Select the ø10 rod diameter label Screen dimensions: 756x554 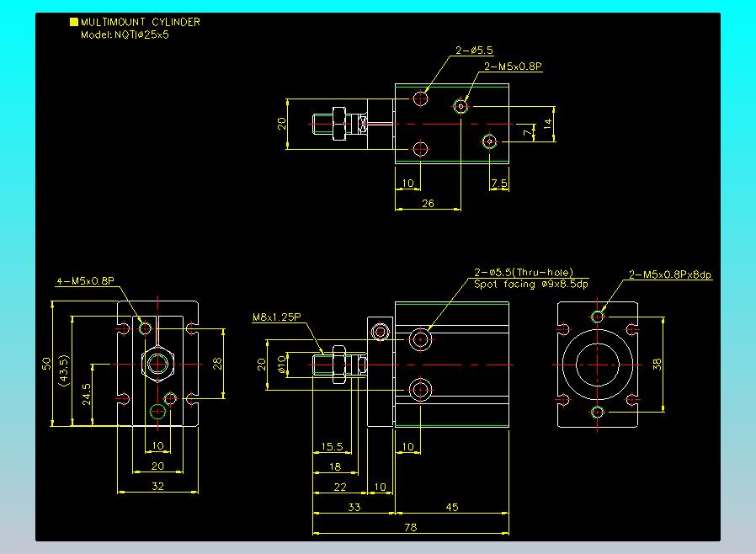point(281,365)
